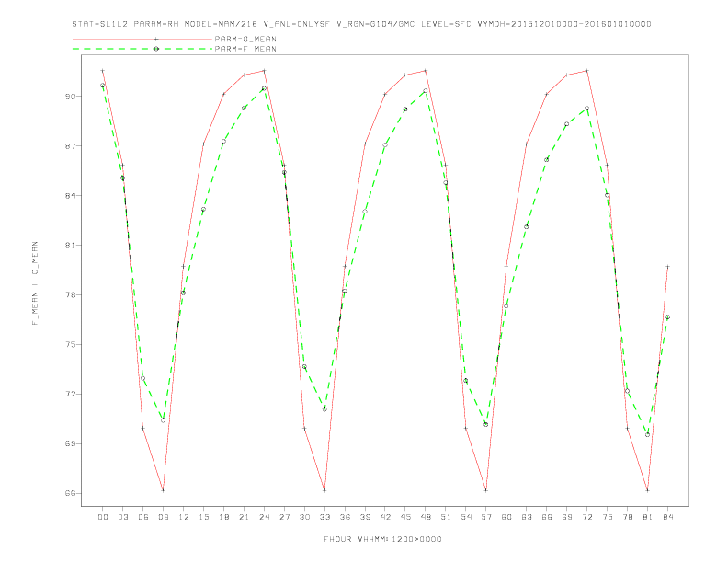
Task: Click the x-axis tick label 72
Action: click(x=587, y=517)
